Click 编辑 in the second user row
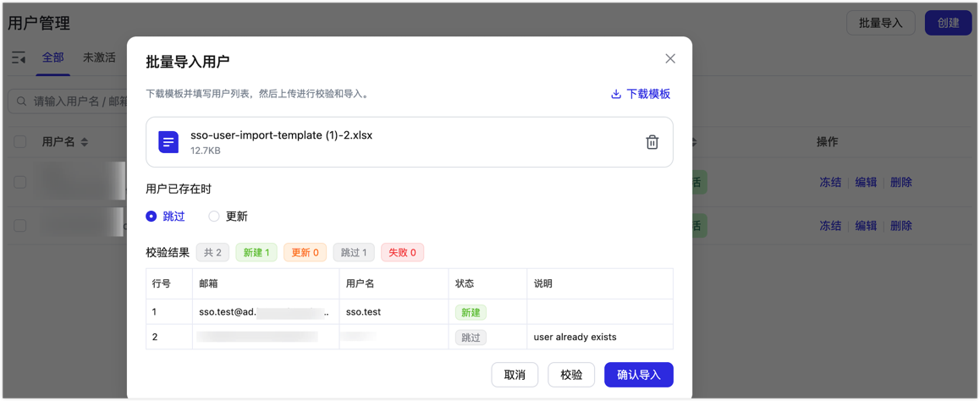 click(x=866, y=226)
